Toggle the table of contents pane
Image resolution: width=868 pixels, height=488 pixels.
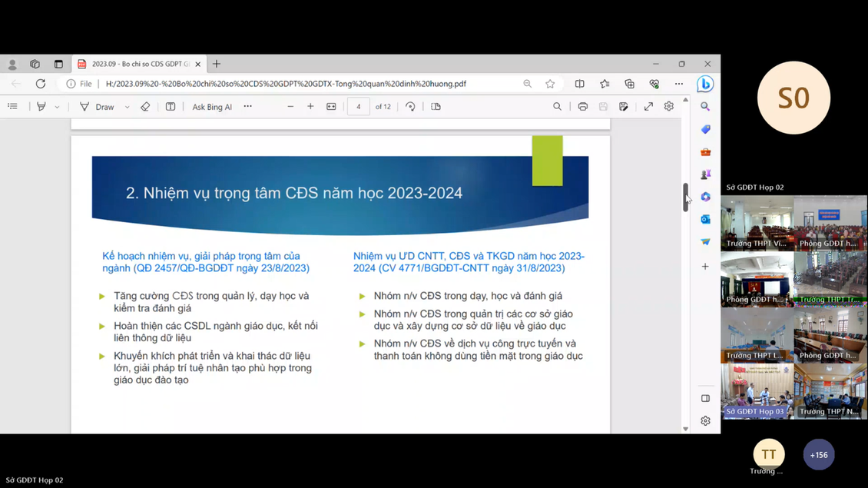pyautogui.click(x=13, y=107)
